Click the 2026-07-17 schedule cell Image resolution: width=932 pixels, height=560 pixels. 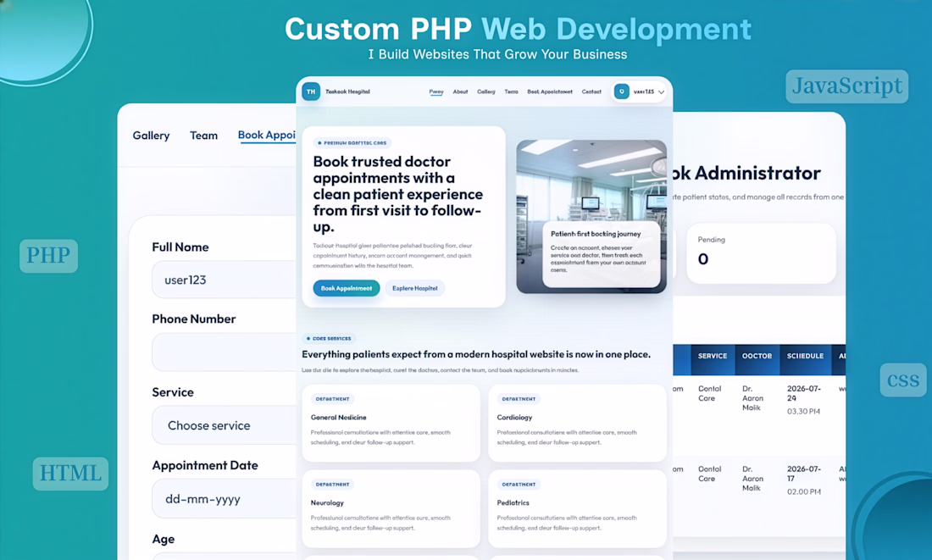coord(803,474)
